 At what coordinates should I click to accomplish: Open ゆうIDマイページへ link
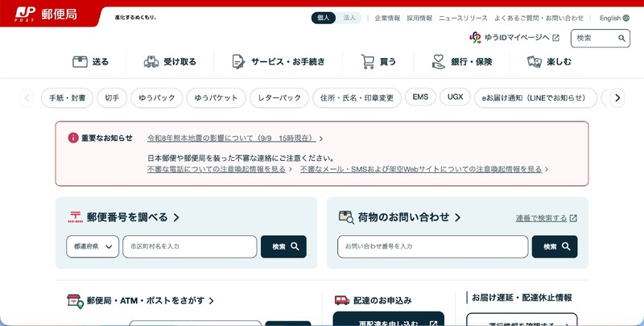[517, 38]
